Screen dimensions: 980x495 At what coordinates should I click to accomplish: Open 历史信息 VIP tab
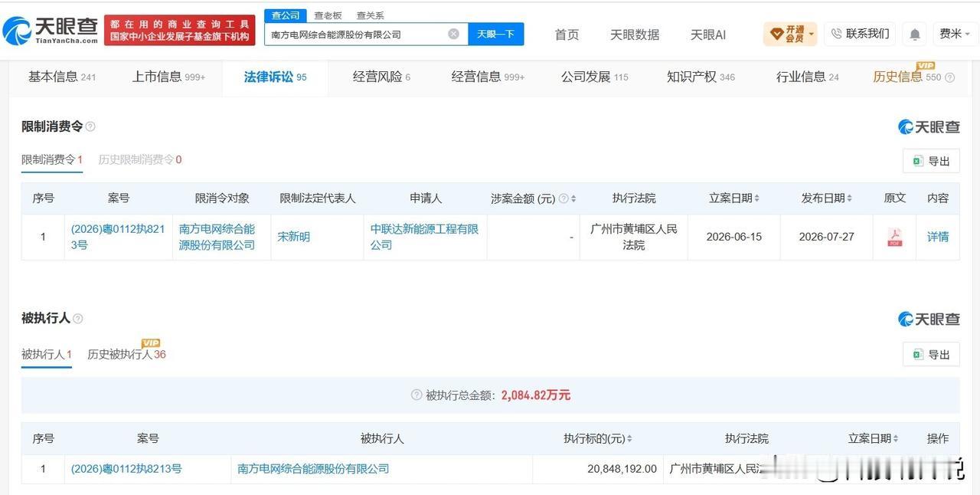907,77
